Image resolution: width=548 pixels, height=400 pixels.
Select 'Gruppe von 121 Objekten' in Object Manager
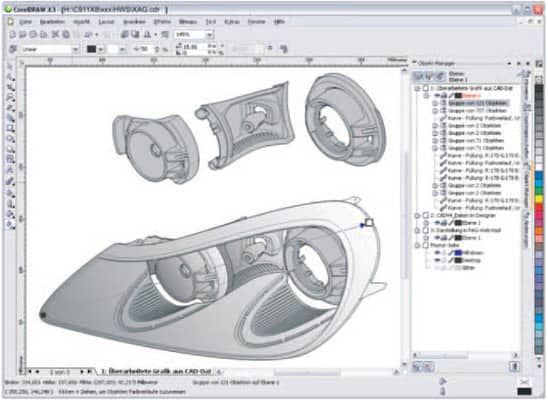pyautogui.click(x=477, y=103)
